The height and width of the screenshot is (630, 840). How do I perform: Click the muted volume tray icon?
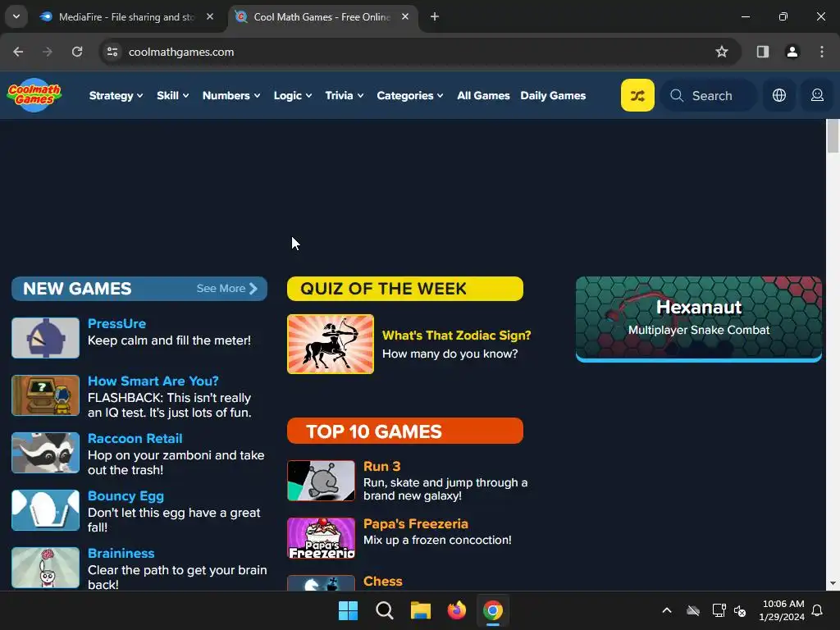pyautogui.click(x=740, y=610)
